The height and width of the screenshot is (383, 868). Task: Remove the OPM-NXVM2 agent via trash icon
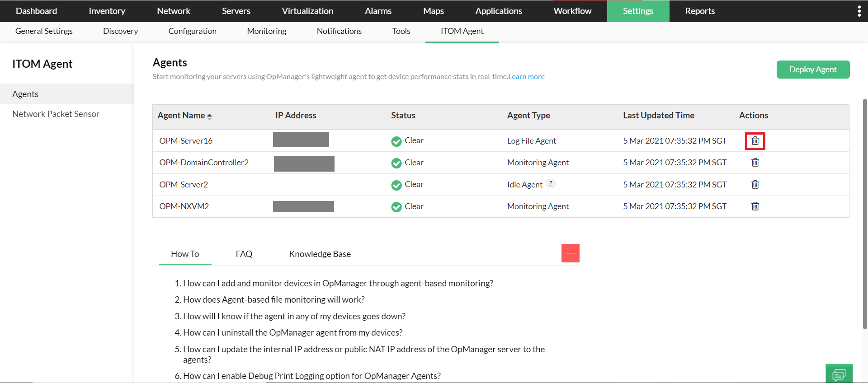pyautogui.click(x=755, y=206)
